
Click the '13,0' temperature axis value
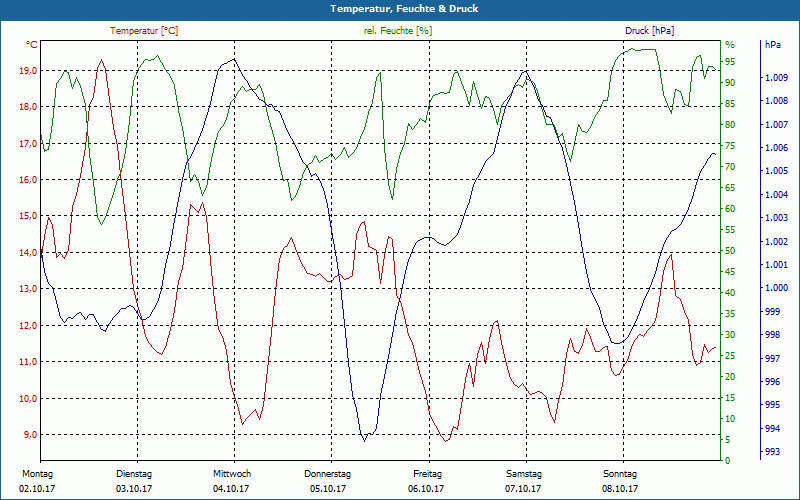(28, 289)
